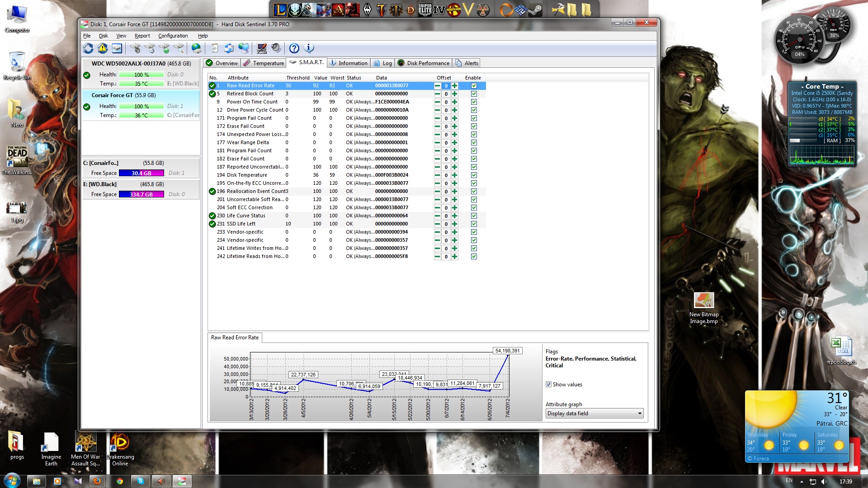
Task: Open New Bitmap Image.bmp desktop icon
Action: (703, 308)
